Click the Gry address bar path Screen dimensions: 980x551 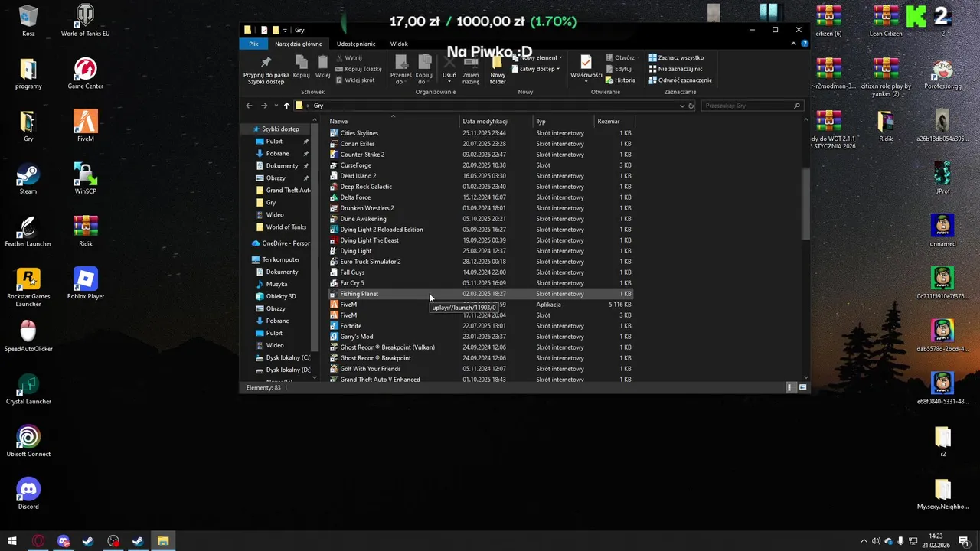point(318,106)
